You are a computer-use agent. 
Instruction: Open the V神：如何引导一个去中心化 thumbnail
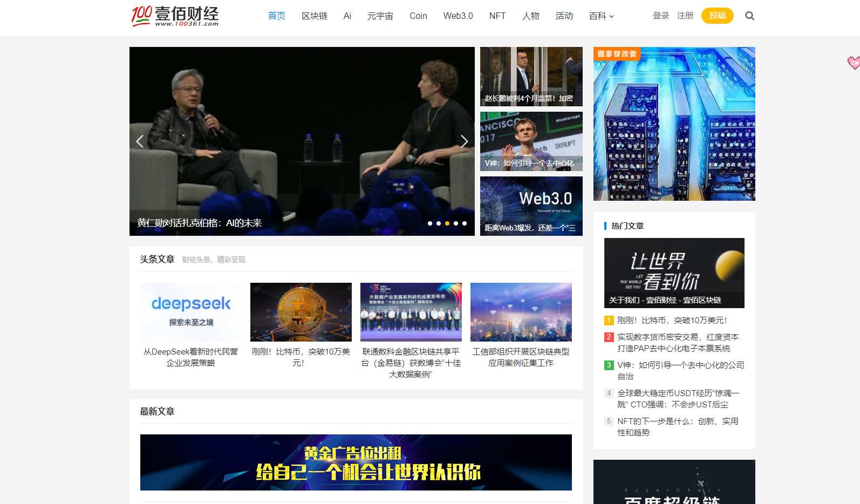531,141
